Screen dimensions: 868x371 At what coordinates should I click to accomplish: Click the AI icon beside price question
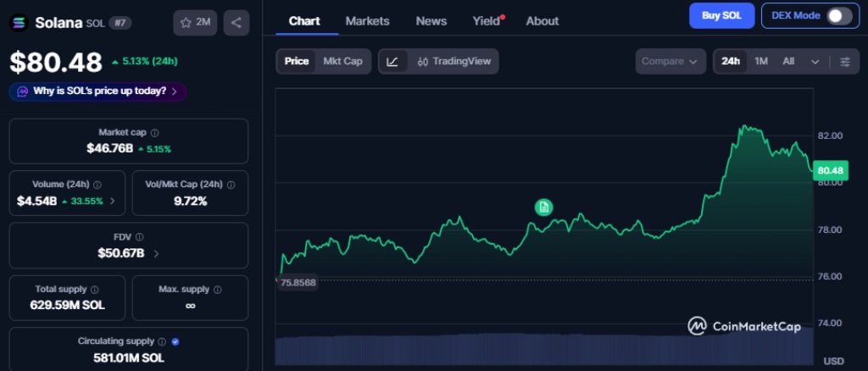coord(23,91)
